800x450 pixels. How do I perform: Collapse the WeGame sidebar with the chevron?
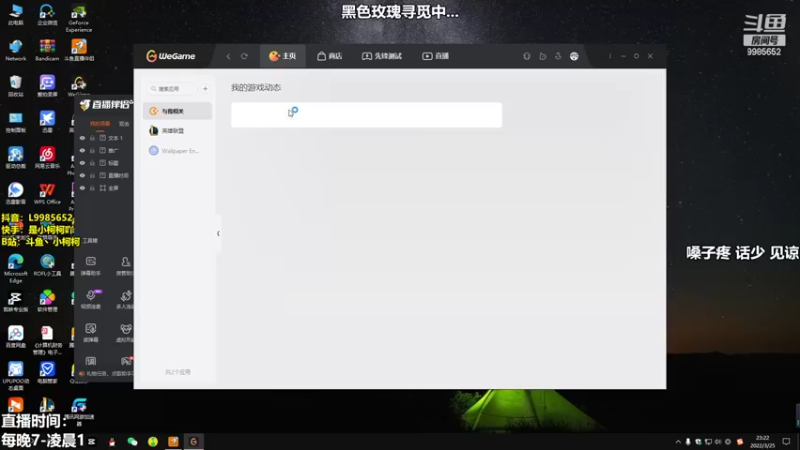tap(218, 234)
